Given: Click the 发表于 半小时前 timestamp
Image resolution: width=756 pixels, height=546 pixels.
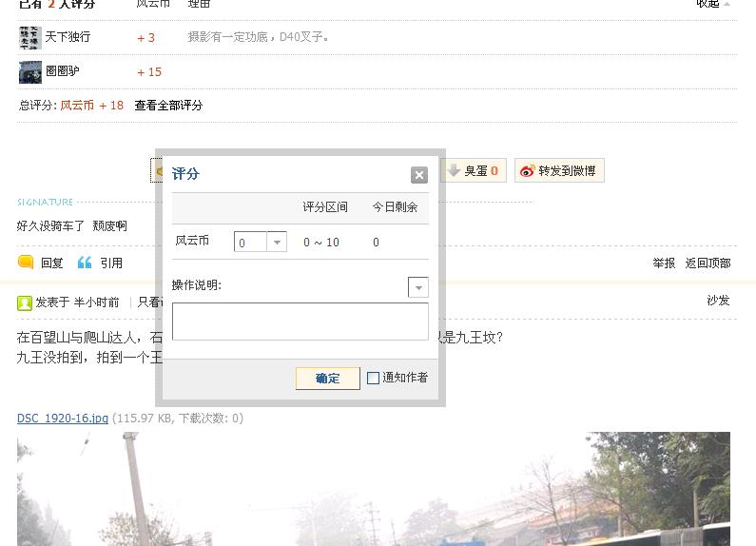Looking at the screenshot, I should (x=77, y=302).
